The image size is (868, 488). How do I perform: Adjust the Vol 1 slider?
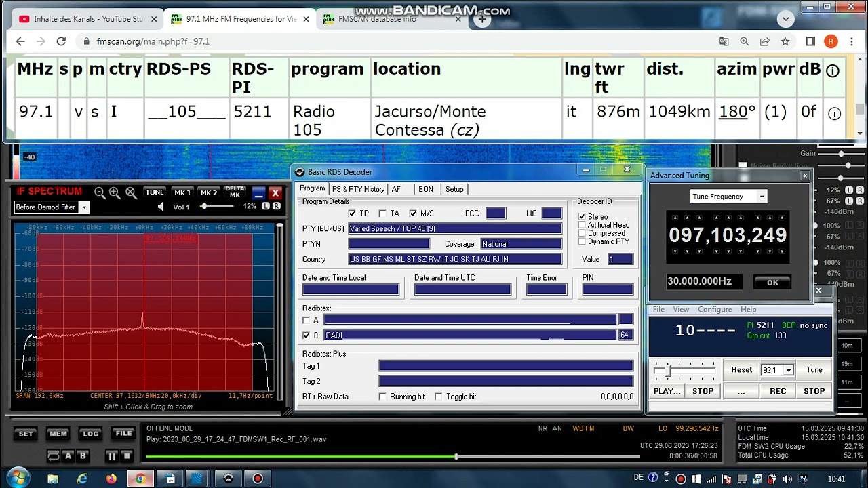[217, 207]
